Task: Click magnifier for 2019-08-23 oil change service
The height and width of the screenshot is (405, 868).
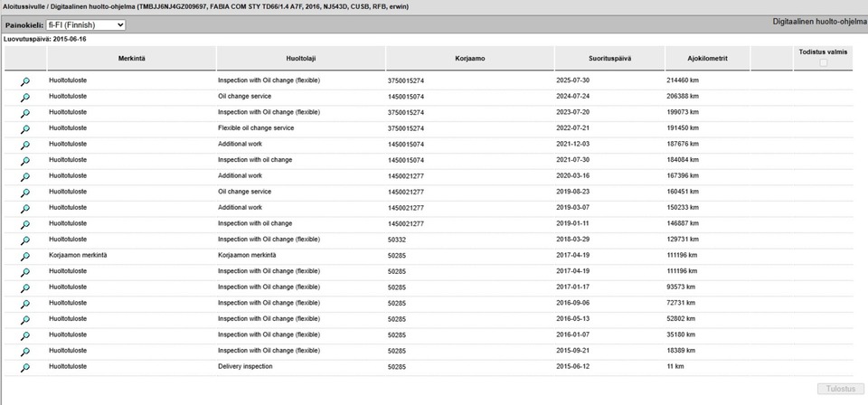Action: coord(25,193)
